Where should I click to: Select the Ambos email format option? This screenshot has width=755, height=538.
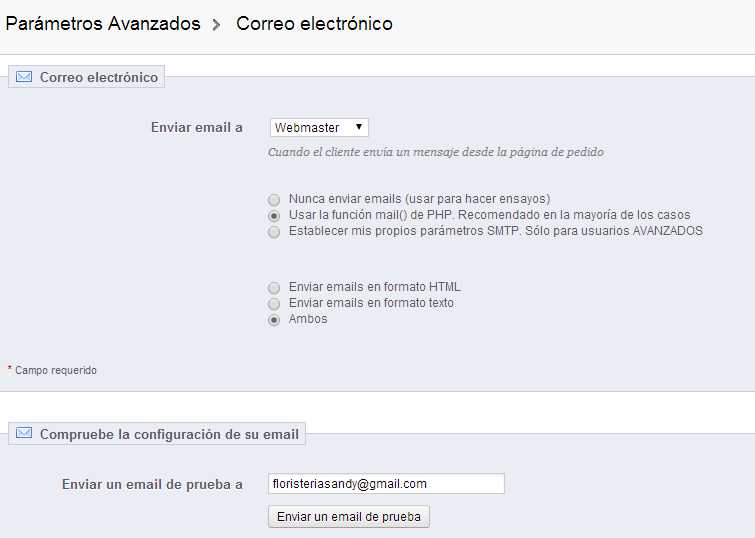point(274,319)
